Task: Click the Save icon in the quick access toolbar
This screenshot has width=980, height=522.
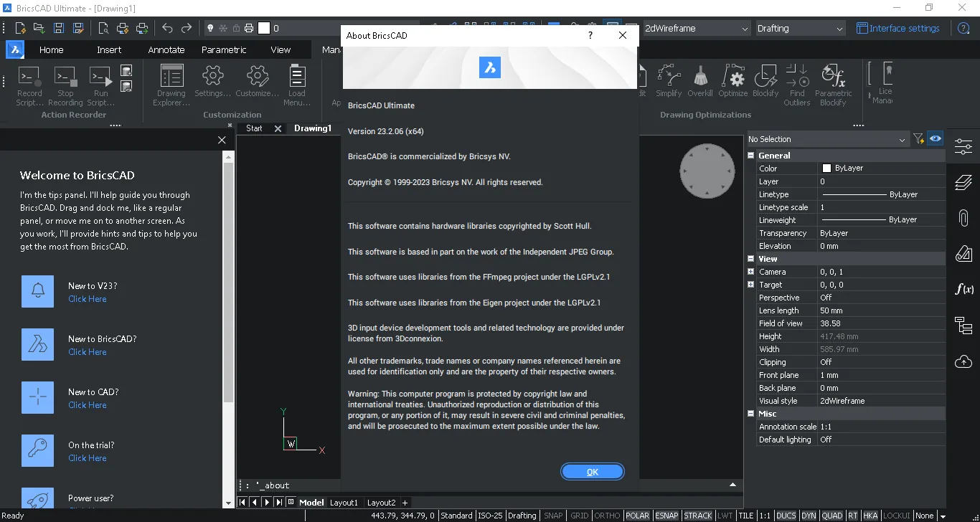Action: click(59, 29)
